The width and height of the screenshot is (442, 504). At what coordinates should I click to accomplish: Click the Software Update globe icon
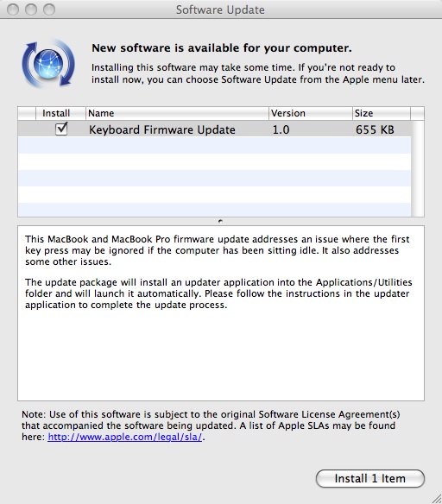48,64
